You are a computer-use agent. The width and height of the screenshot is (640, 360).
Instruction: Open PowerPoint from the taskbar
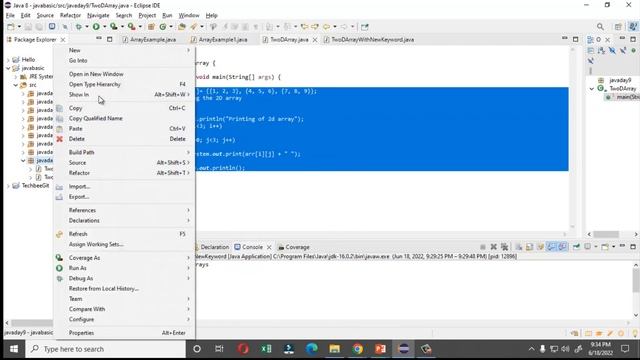coord(380,349)
